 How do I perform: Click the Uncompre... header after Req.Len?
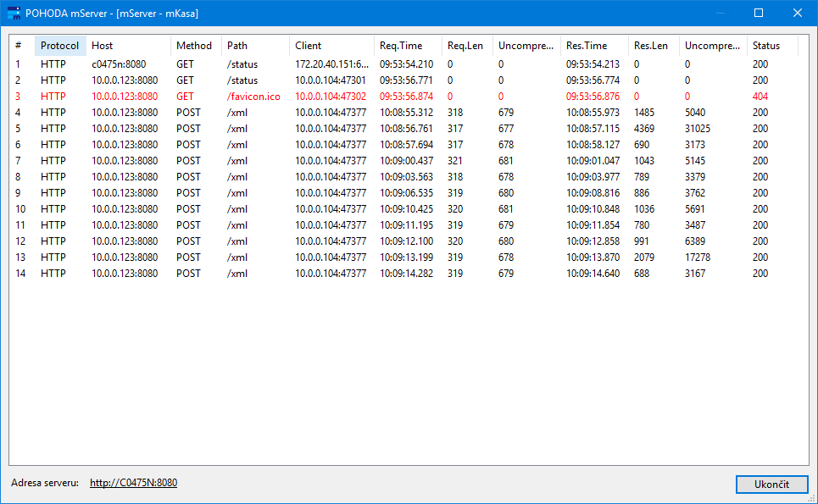tap(526, 46)
